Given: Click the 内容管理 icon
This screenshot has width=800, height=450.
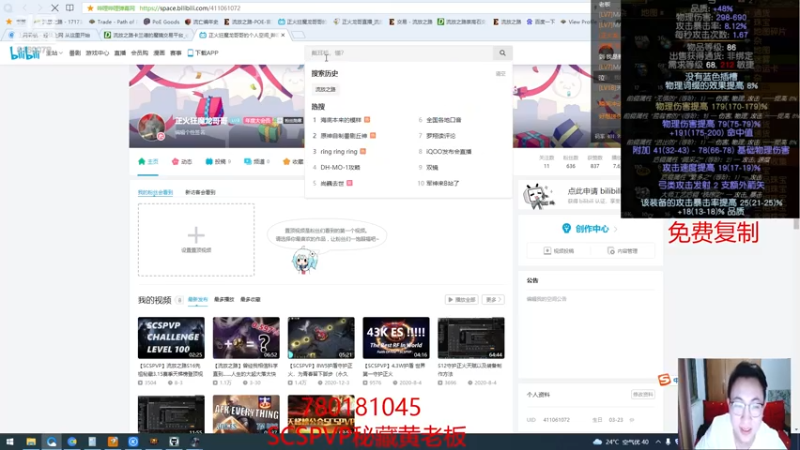Looking at the screenshot, I should (x=611, y=251).
